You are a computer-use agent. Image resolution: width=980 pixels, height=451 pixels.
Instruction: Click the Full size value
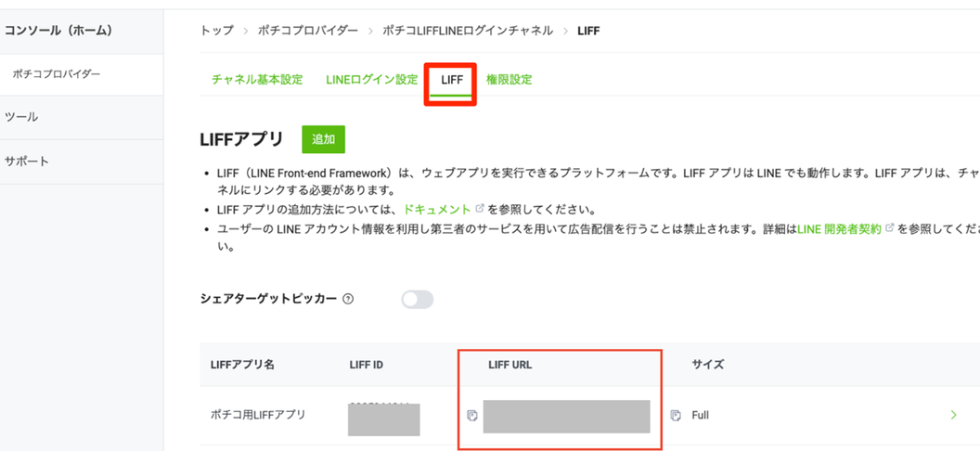click(x=700, y=416)
